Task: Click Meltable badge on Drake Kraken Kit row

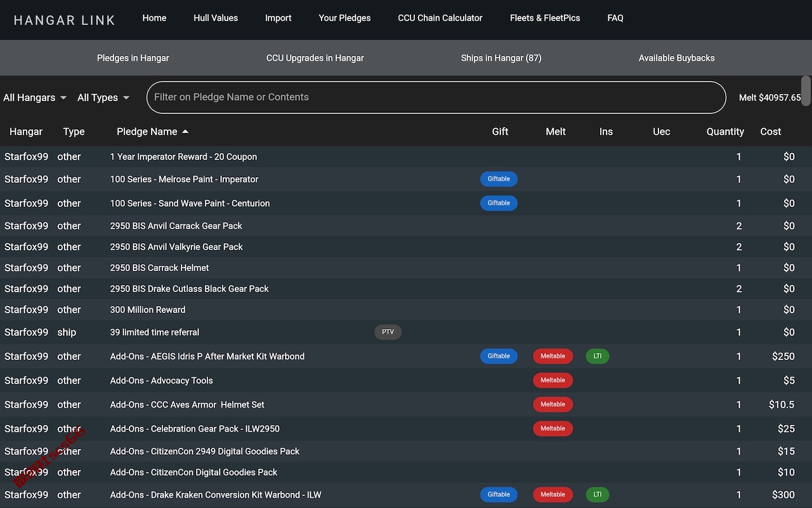Action: (x=553, y=495)
